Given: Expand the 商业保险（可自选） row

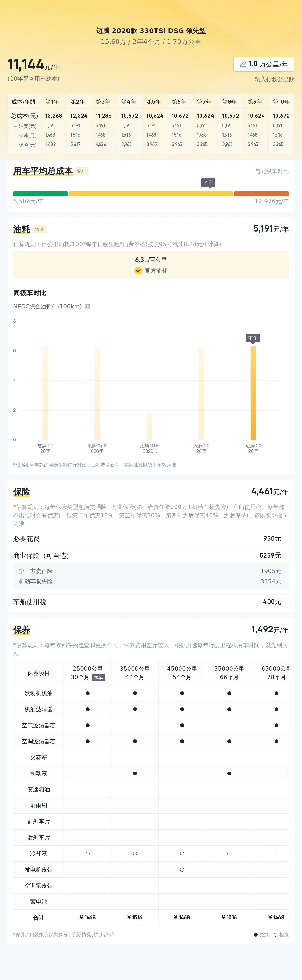Looking at the screenshot, I should [x=151, y=556].
